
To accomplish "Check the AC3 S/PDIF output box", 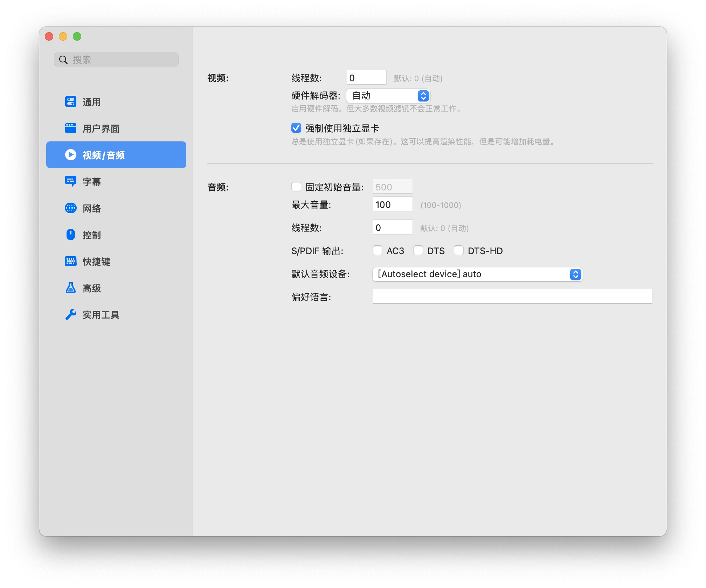I will click(378, 251).
